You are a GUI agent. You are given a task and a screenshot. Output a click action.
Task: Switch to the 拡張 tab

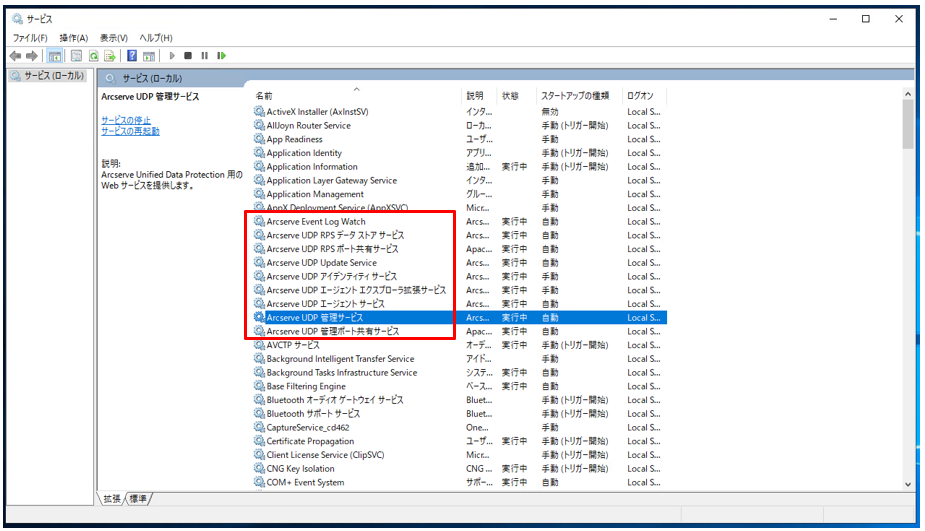(112, 499)
